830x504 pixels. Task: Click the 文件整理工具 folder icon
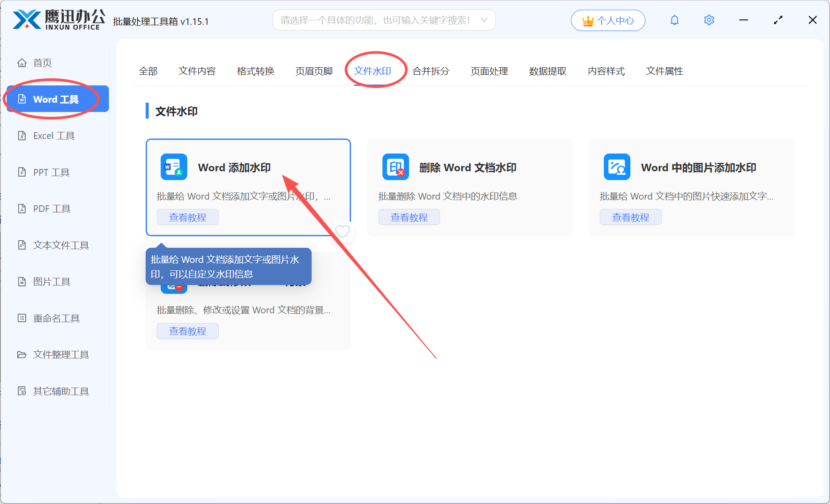[x=22, y=354]
